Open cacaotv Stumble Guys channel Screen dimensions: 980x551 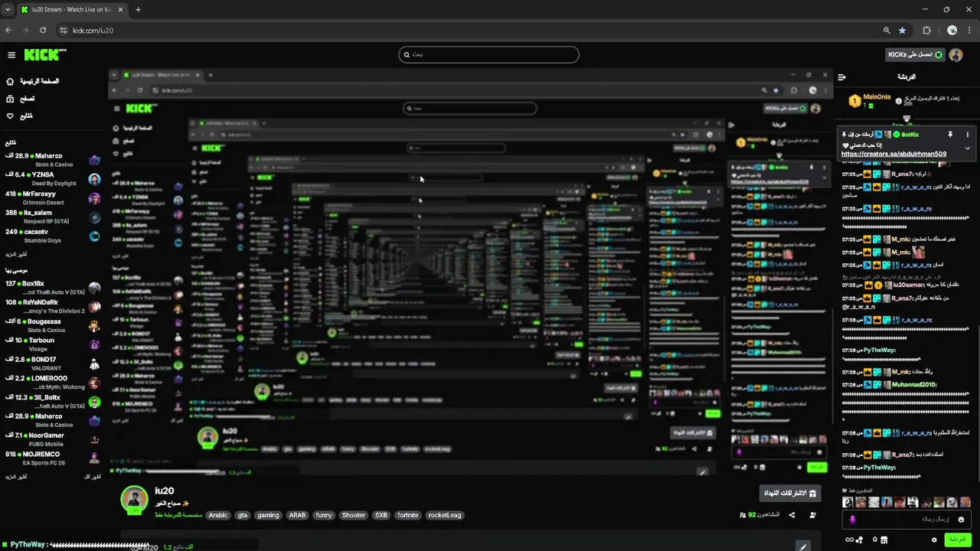click(x=52, y=236)
